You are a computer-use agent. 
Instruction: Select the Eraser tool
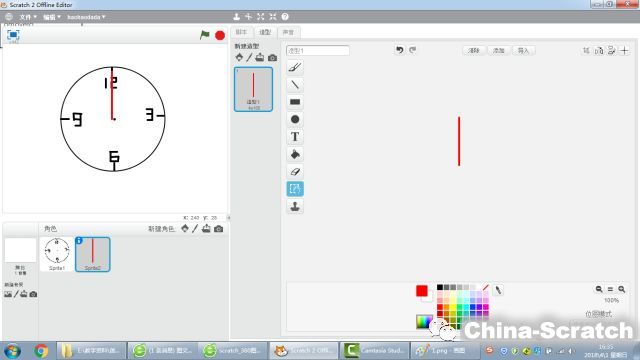pyautogui.click(x=295, y=171)
